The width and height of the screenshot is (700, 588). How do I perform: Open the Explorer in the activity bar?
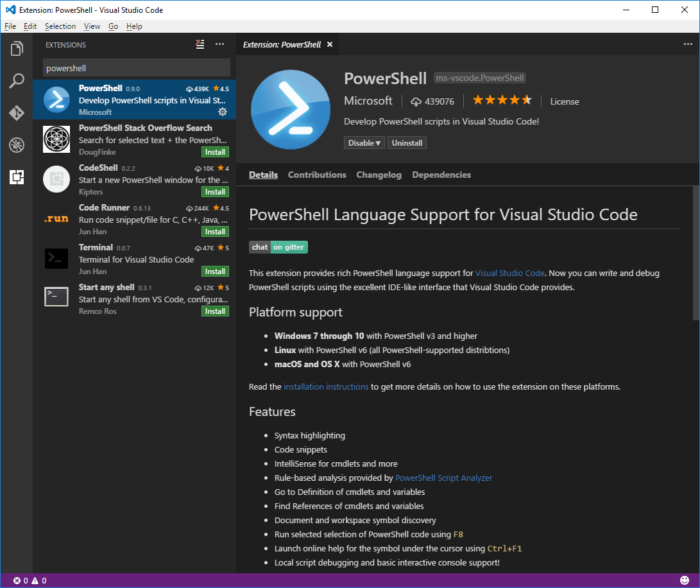click(16, 48)
